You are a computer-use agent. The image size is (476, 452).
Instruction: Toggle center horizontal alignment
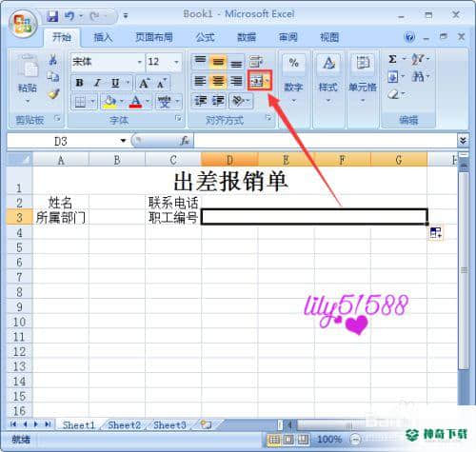tap(218, 81)
